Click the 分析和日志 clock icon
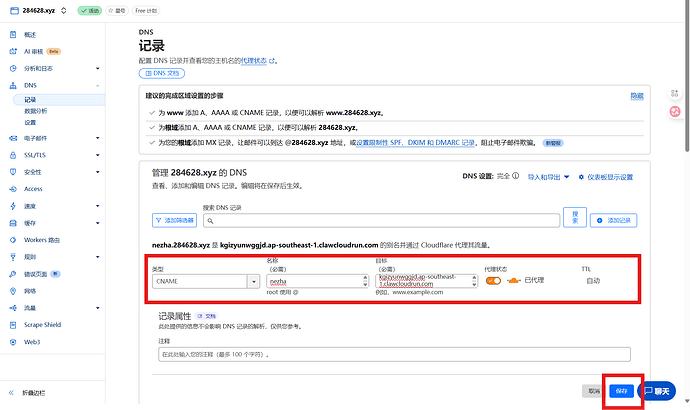Screen dimensions: 690x410 pyautogui.click(x=13, y=69)
